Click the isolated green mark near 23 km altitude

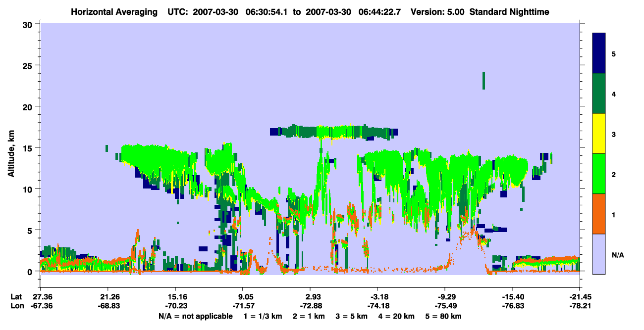[x=483, y=81]
